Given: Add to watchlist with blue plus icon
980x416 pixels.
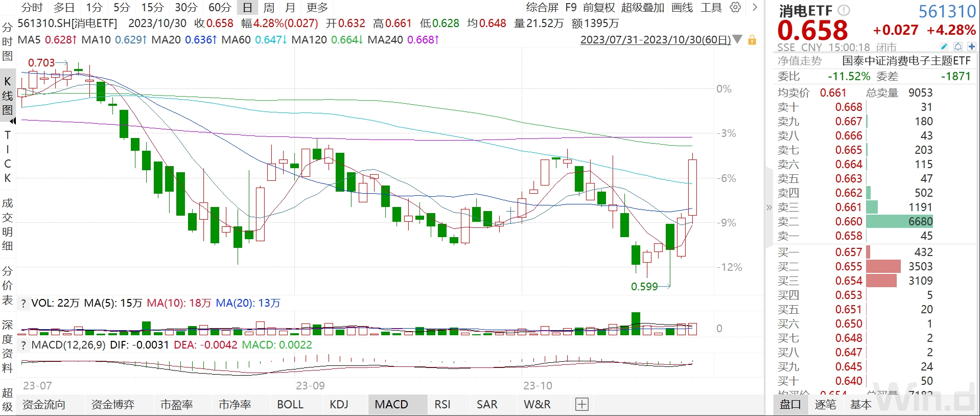Looking at the screenshot, I should click(x=971, y=47).
